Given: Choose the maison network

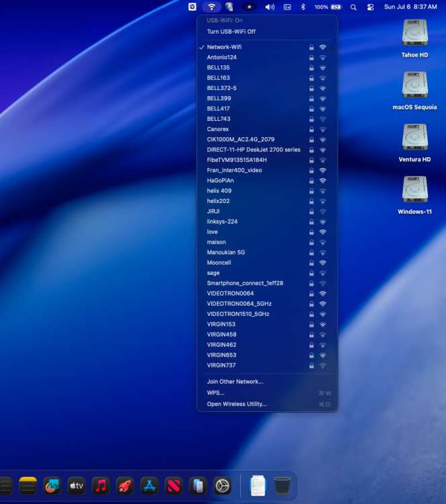Looking at the screenshot, I should tap(267, 243).
